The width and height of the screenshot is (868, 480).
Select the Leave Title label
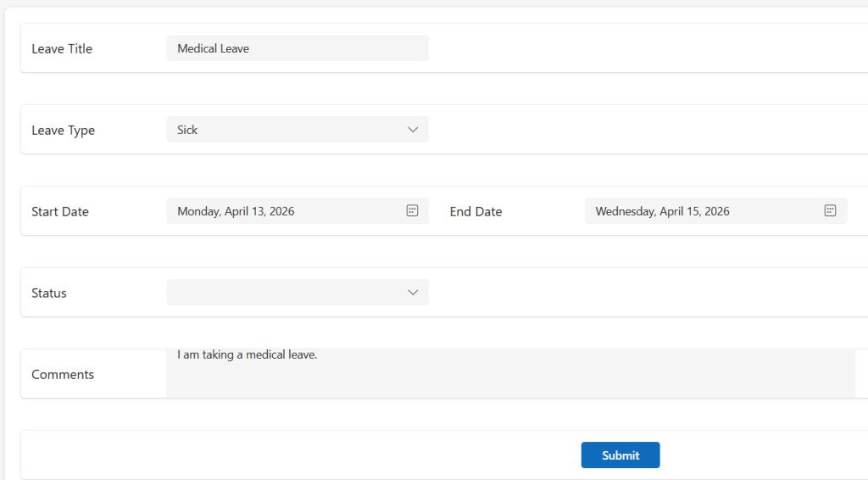click(x=62, y=48)
